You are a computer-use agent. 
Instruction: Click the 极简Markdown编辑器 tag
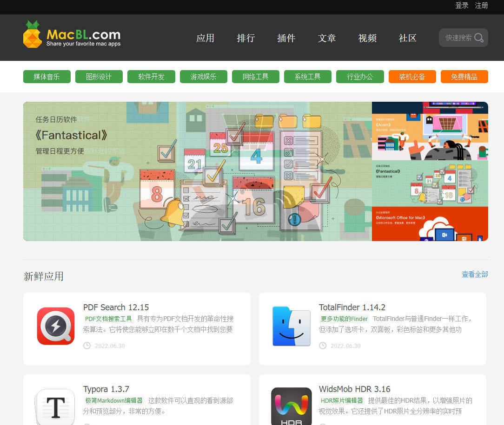point(114,400)
